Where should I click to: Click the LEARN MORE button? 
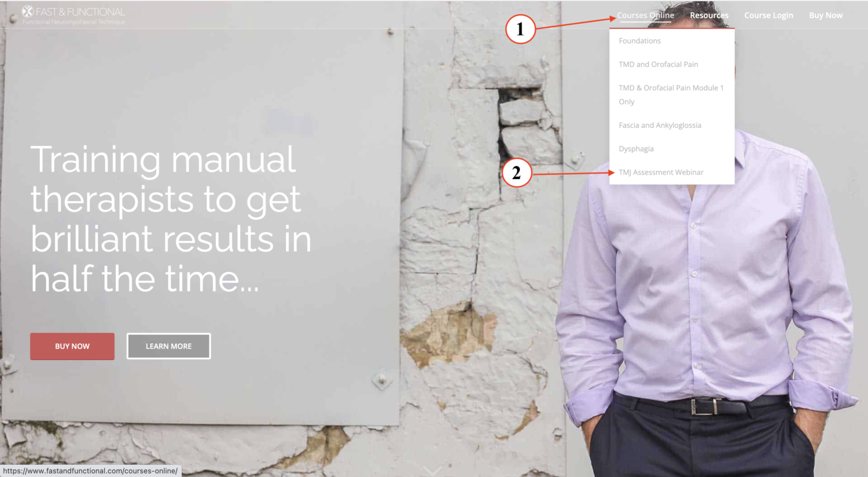168,346
